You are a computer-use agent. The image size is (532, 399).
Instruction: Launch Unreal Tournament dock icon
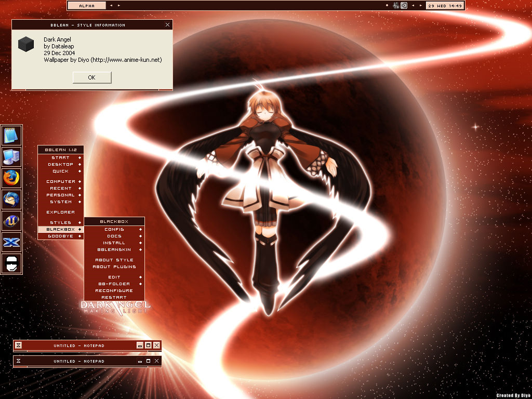click(x=11, y=221)
